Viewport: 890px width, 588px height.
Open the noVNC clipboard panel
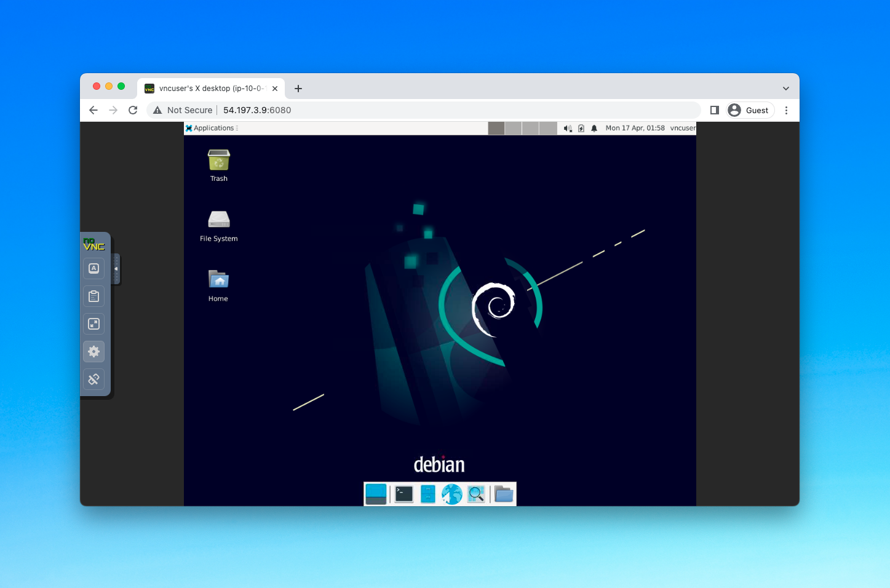pos(94,296)
